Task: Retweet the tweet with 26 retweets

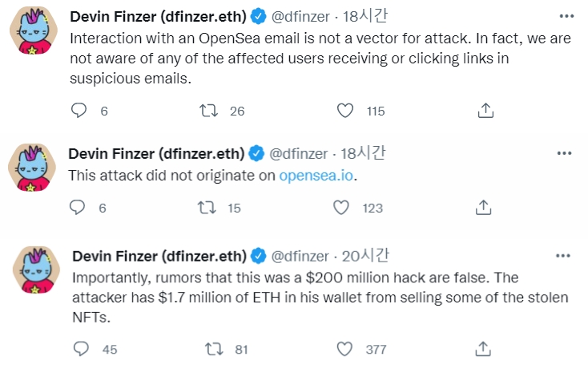Action: coord(208,111)
